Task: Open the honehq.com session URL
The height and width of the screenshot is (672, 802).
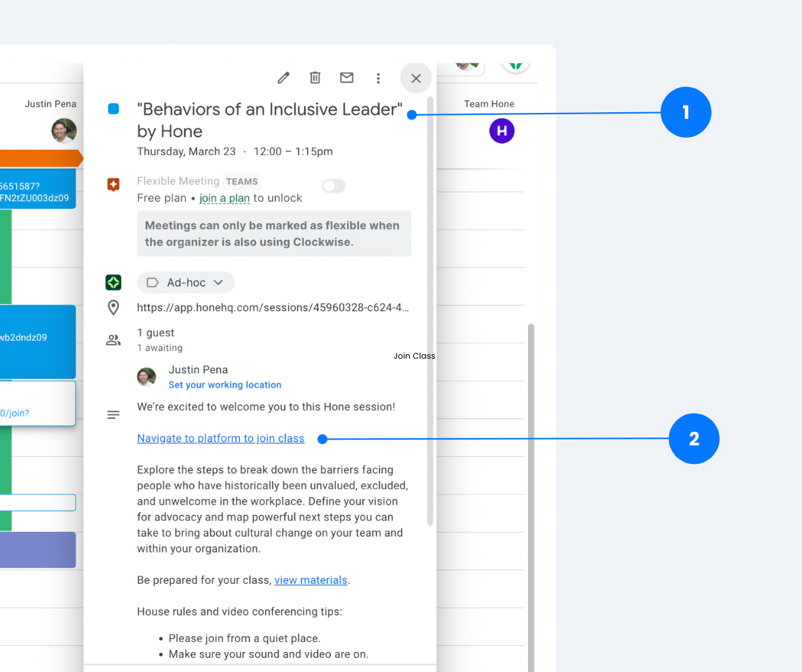Action: pyautogui.click(x=273, y=308)
